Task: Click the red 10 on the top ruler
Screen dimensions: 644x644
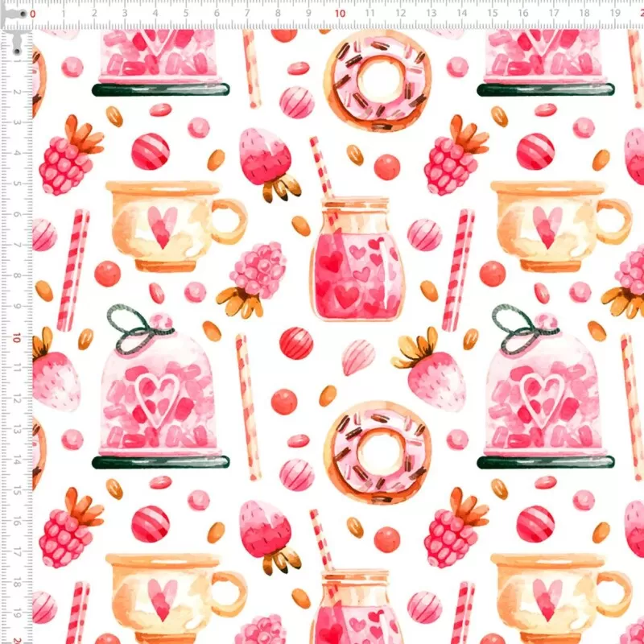Action: [x=340, y=14]
